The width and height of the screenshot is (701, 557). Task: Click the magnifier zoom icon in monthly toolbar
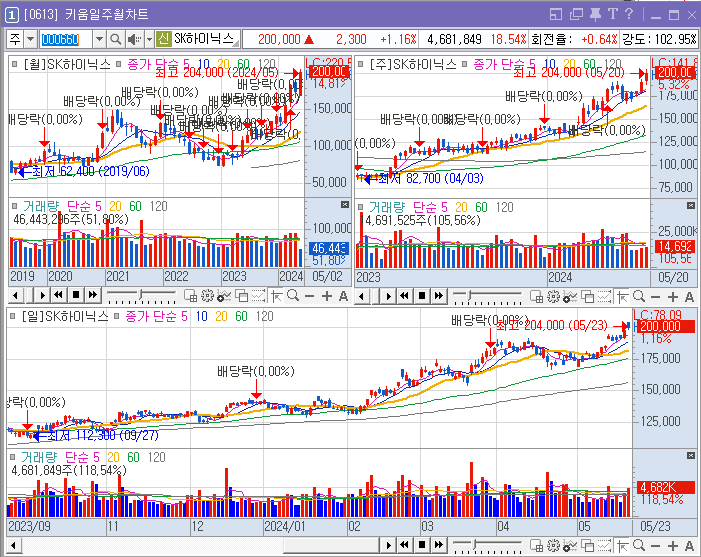point(293,295)
